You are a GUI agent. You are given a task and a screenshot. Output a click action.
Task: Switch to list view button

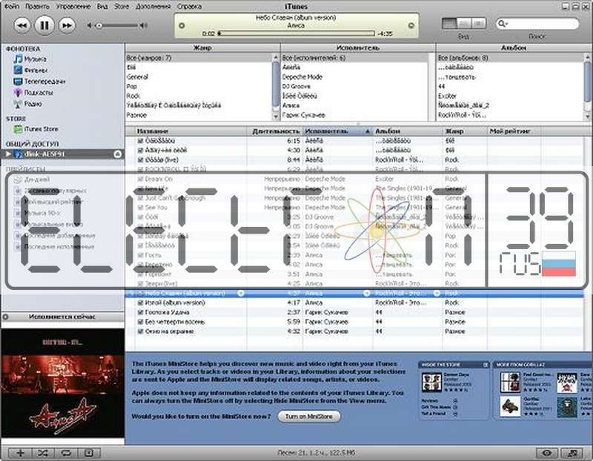pyautogui.click(x=449, y=23)
